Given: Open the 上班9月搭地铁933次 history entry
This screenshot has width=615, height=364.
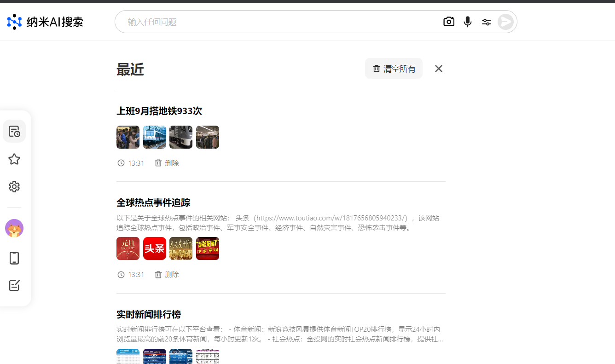Looking at the screenshot, I should click(x=159, y=111).
